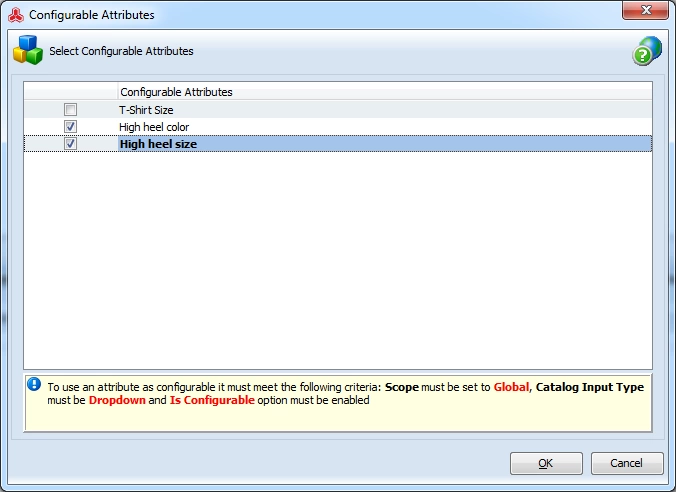The width and height of the screenshot is (676, 492).
Task: Uncheck the High heel color checkbox
Action: 70,127
